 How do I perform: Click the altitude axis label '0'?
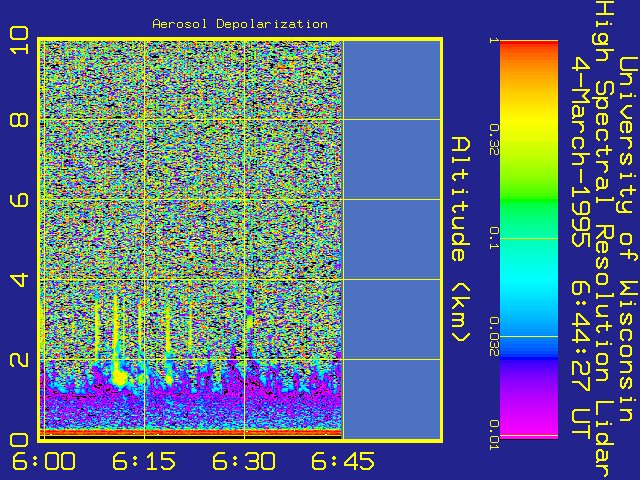tap(19, 440)
